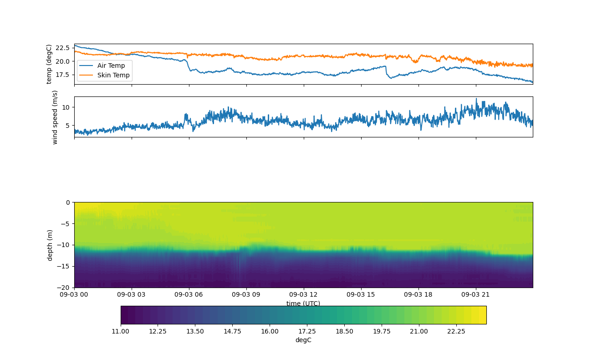
Task: Click the orange line sample in legend
Action: (86, 75)
